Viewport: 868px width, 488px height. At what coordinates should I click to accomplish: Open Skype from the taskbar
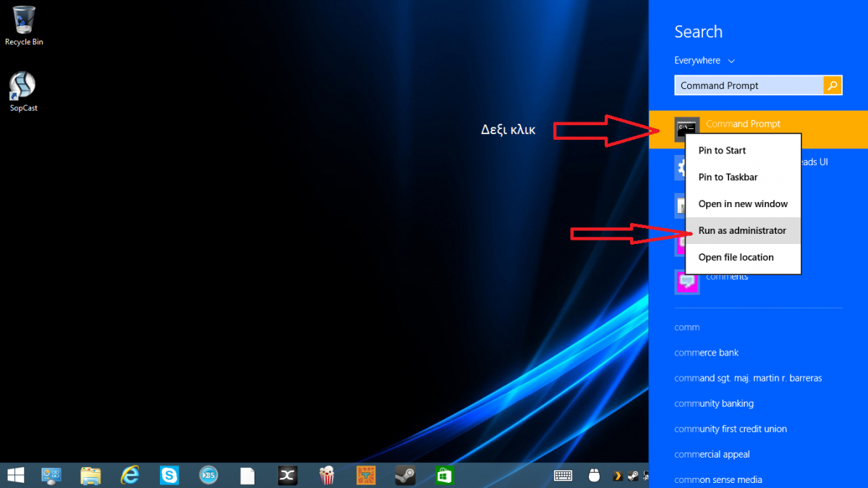pos(169,476)
